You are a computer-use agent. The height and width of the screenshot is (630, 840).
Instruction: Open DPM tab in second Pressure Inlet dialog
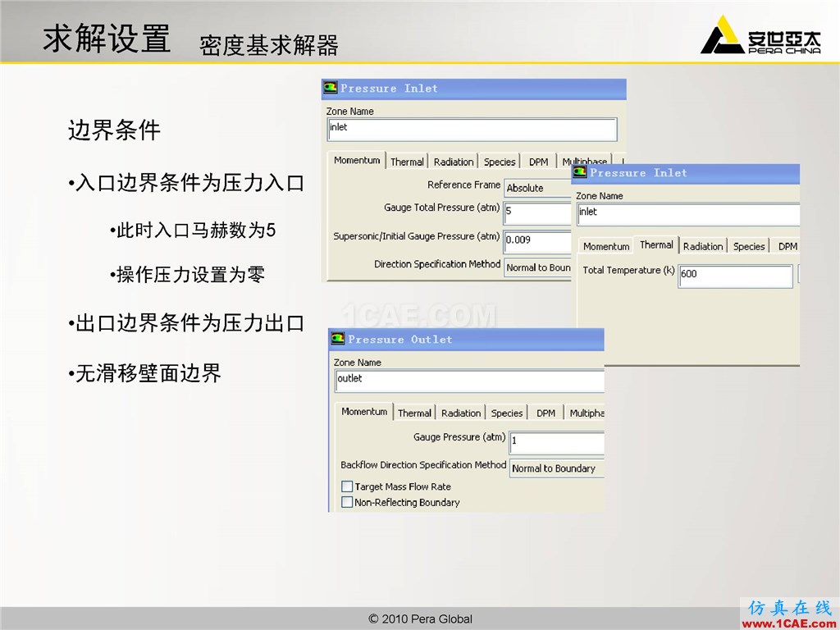(x=787, y=246)
